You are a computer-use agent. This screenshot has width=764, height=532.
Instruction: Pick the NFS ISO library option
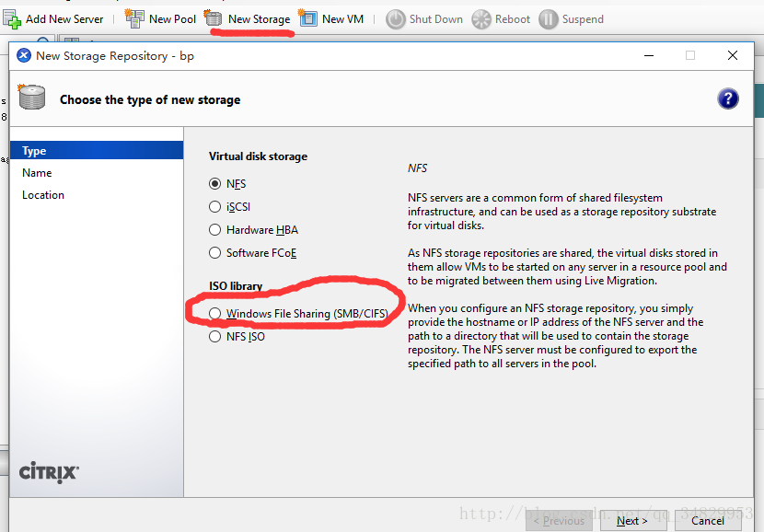pyautogui.click(x=215, y=337)
